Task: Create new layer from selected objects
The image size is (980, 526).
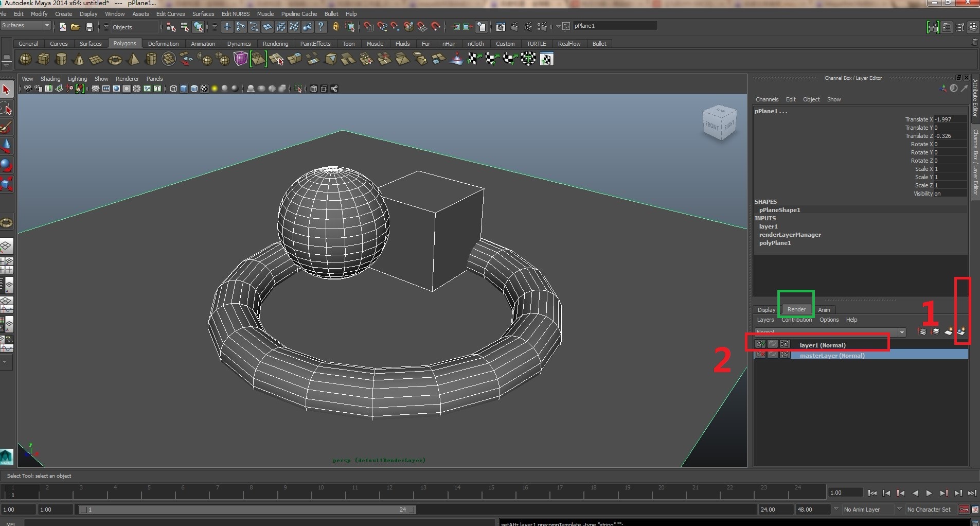Action: tap(961, 332)
